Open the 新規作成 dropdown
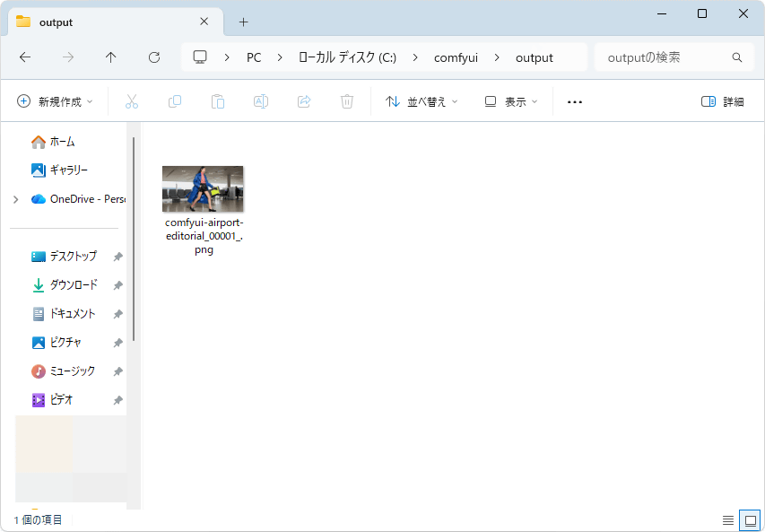765x532 pixels. (55, 101)
